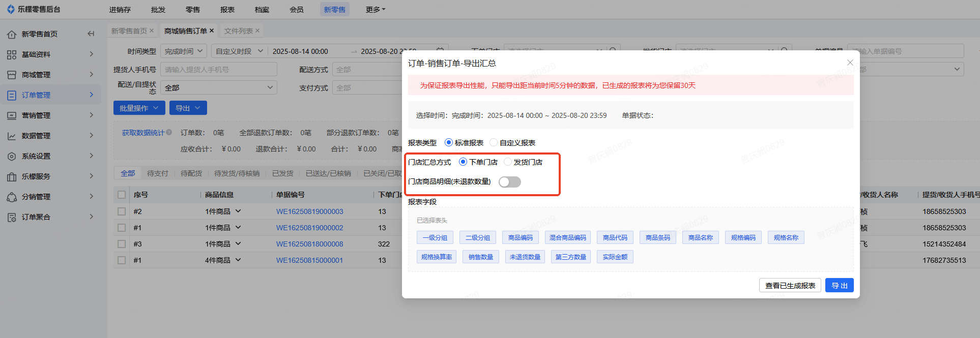Check the select-all table header checkbox

point(122,195)
